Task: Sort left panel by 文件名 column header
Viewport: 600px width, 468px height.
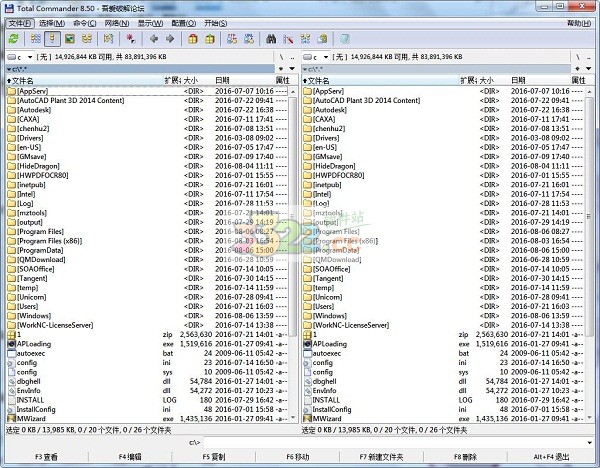Action: [85, 80]
